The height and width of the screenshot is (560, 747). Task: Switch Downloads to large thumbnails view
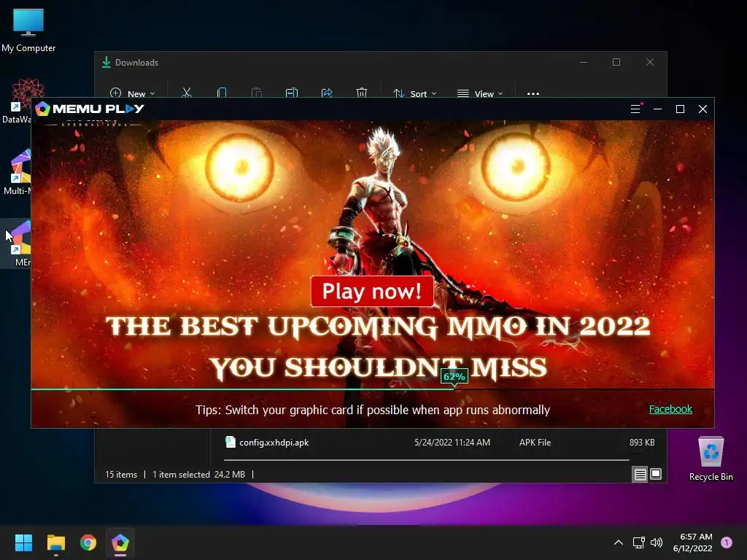[656, 474]
